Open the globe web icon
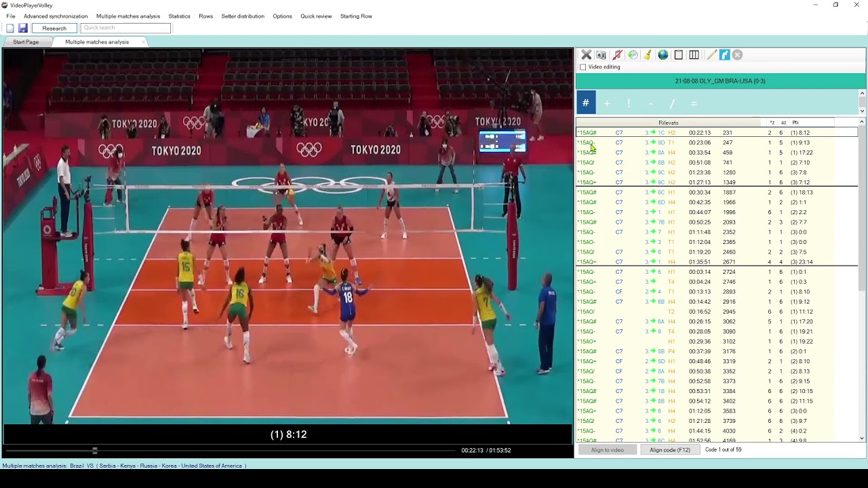The image size is (868, 488). [663, 55]
